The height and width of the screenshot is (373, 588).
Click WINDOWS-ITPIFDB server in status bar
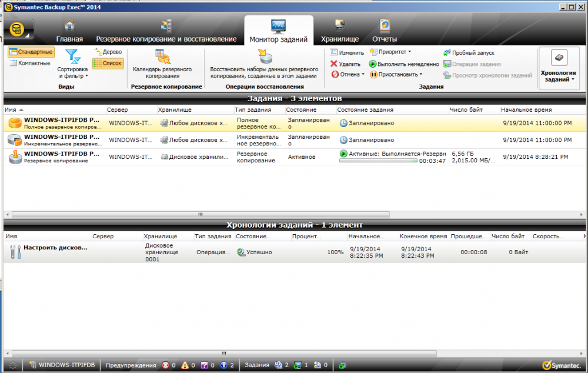(62, 365)
